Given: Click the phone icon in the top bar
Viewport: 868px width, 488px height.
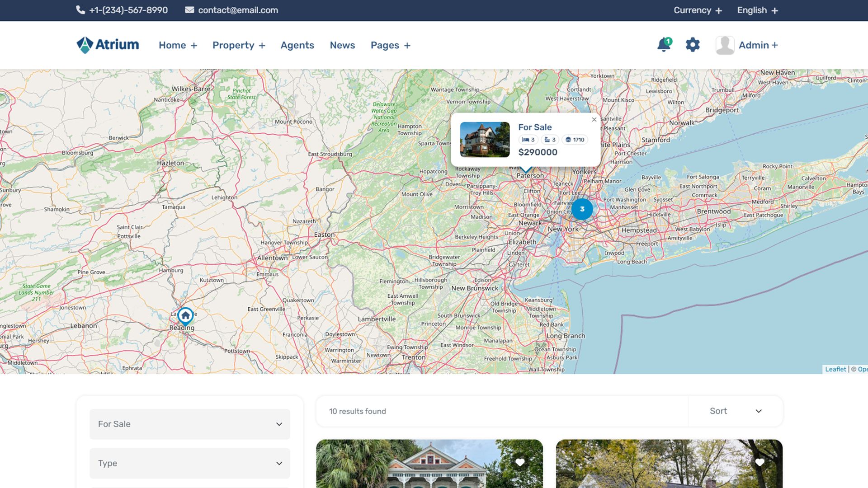Looking at the screenshot, I should pos(80,10).
